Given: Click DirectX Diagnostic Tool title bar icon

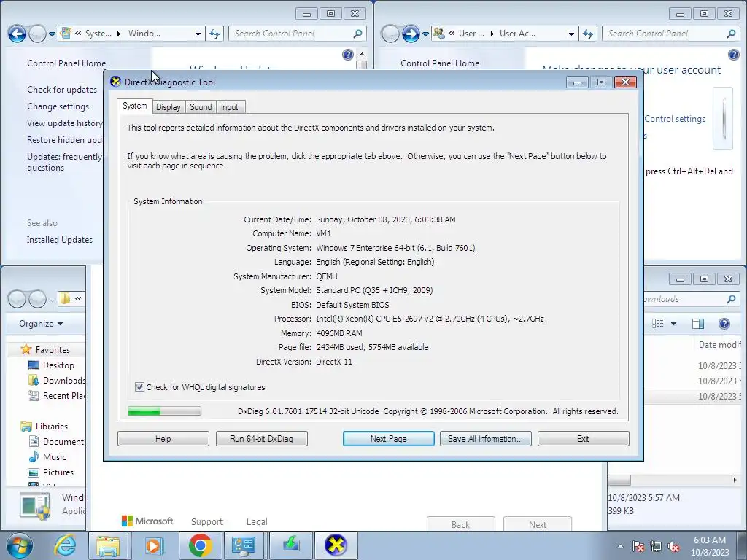Looking at the screenshot, I should [115, 82].
